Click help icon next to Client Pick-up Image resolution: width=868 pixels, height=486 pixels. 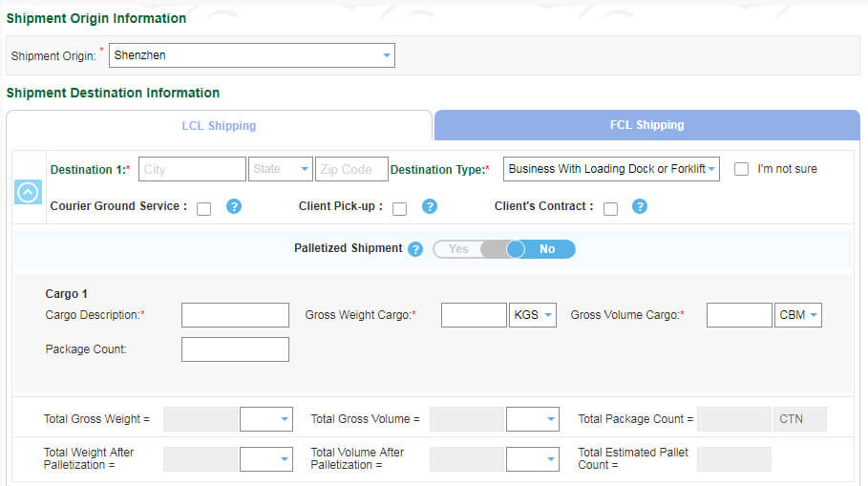point(430,207)
